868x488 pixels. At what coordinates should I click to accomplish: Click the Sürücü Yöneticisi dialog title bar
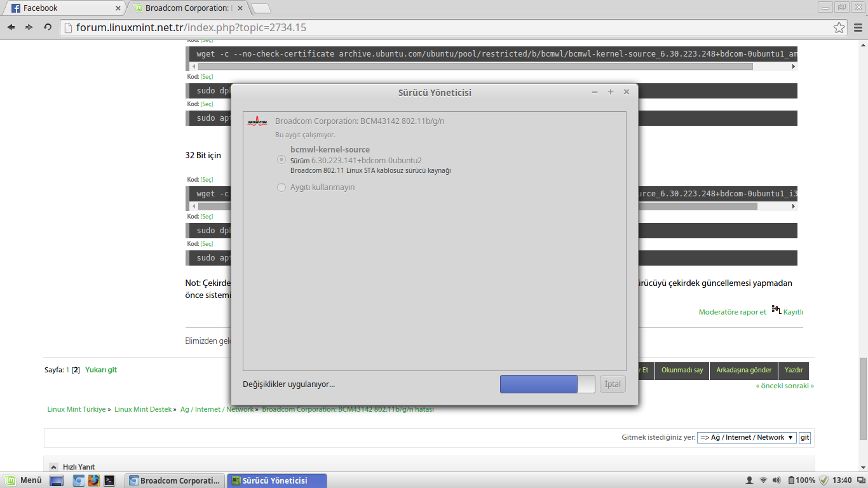coord(435,92)
